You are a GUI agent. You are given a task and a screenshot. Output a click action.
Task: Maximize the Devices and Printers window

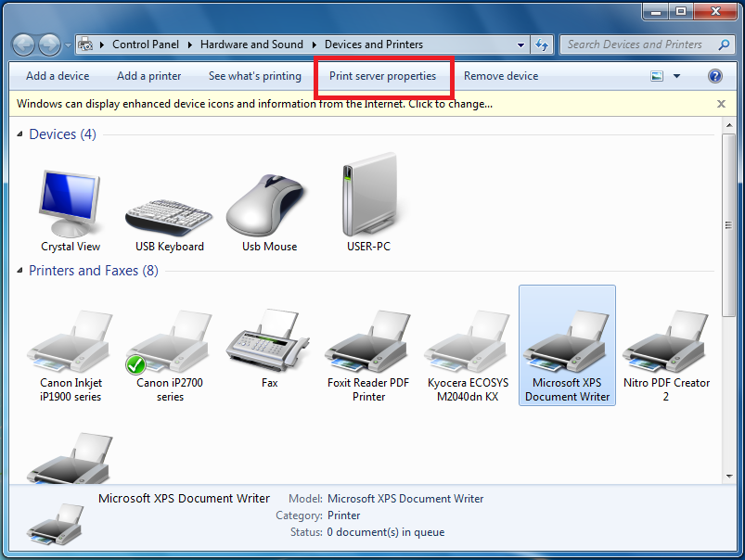pos(681,11)
